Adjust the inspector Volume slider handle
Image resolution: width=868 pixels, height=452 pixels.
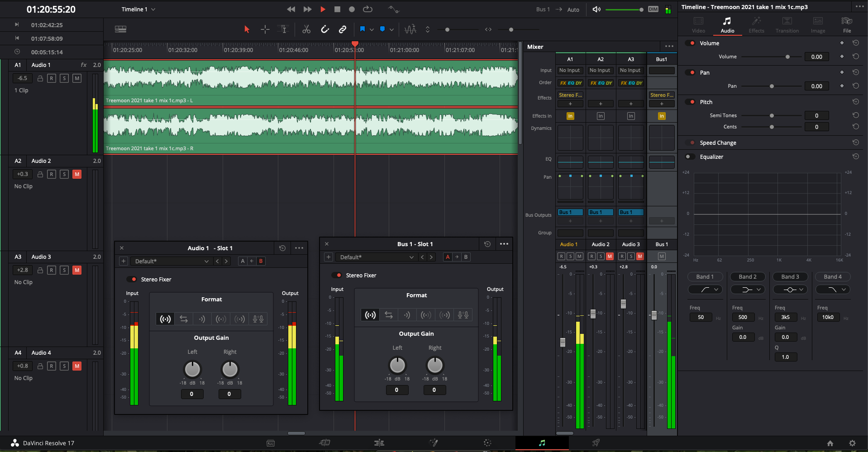pos(787,57)
